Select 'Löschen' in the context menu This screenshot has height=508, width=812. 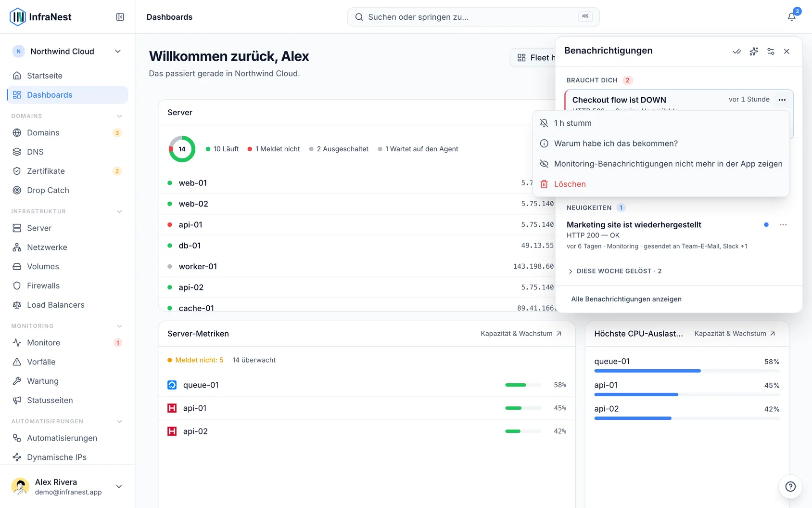[x=661, y=184]
